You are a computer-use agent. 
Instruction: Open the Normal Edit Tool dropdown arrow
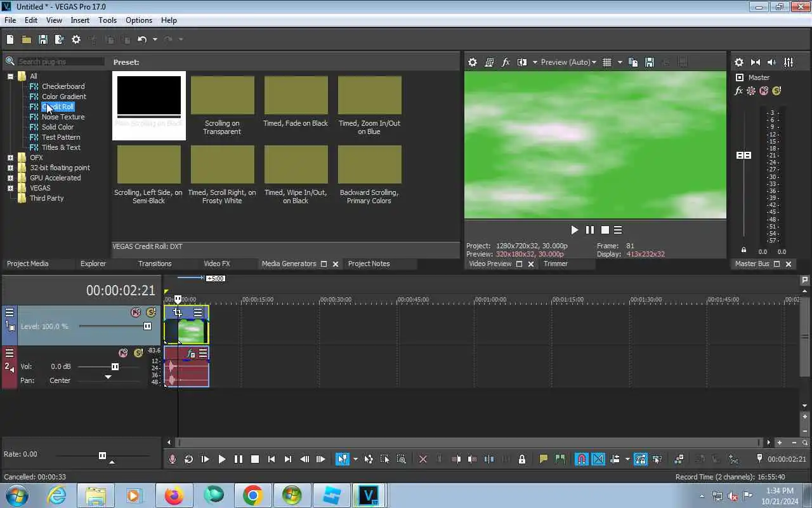pyautogui.click(x=355, y=459)
